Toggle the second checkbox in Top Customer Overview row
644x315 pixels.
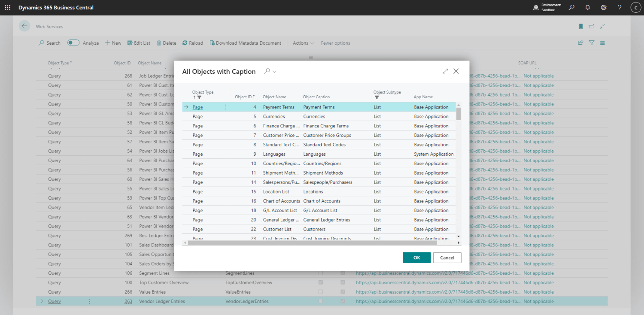tap(343, 283)
